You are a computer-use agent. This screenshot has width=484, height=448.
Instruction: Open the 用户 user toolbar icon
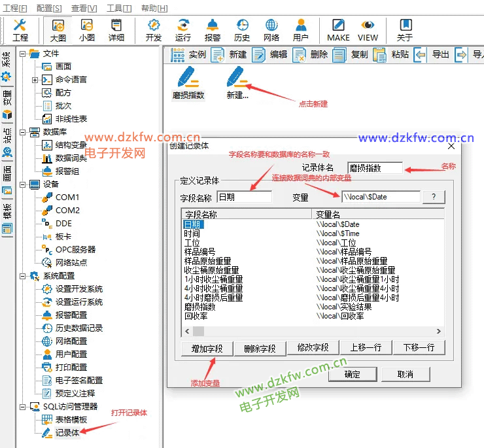click(x=301, y=30)
